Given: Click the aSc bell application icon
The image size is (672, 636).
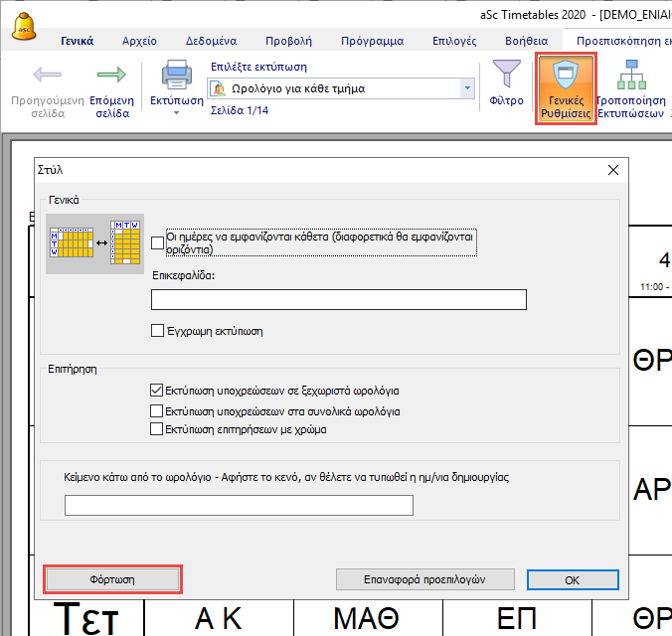Looking at the screenshot, I should coord(22,25).
